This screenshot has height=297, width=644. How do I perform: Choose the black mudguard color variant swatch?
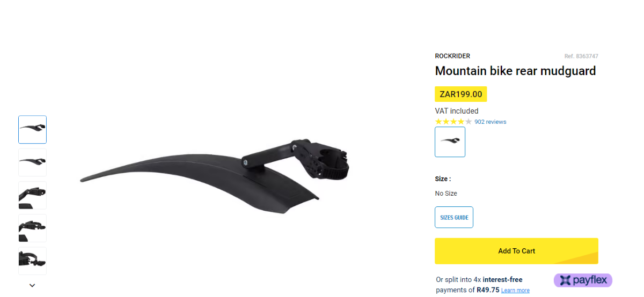pyautogui.click(x=450, y=142)
